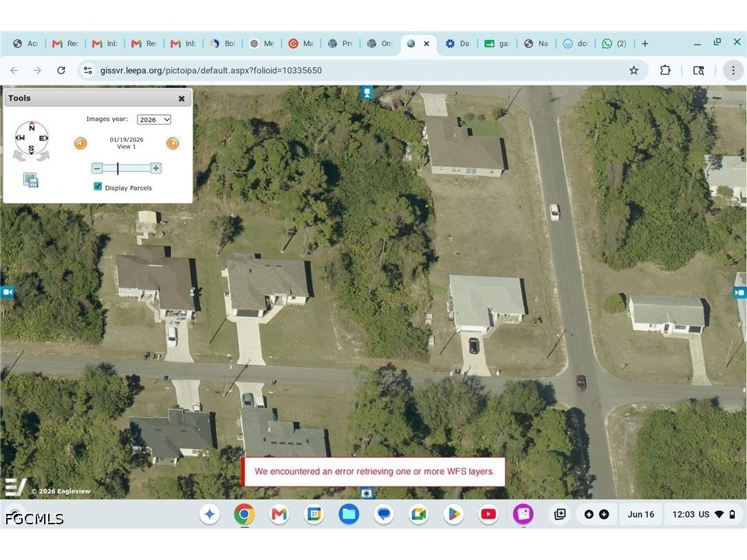This screenshot has width=747, height=560.
Task: Rotate view to North on compass
Action: [x=32, y=127]
